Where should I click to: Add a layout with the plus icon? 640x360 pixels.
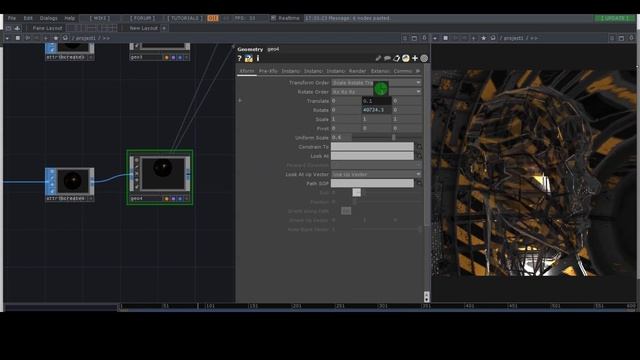(x=164, y=28)
